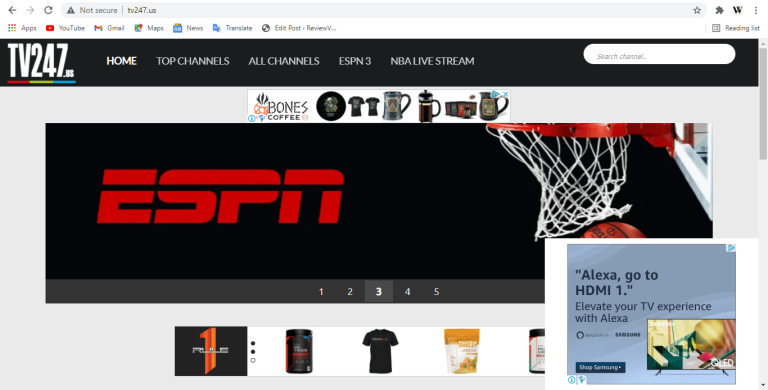Screen dimensions: 768x390
Task: Switch slider to slide 5
Action: (436, 292)
